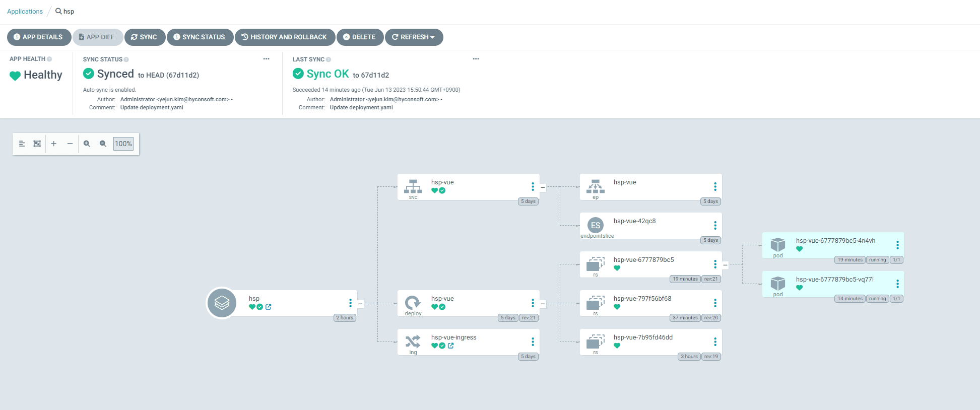Open History and Rollback

(x=285, y=37)
